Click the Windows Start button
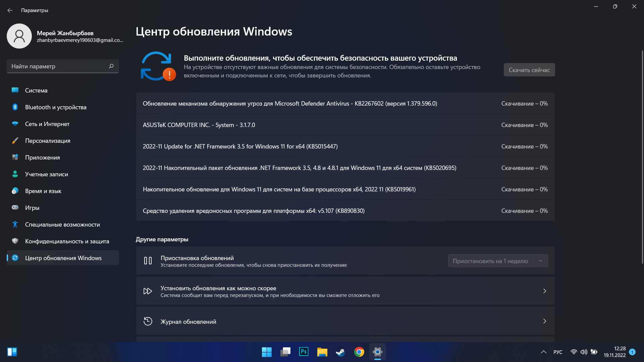The width and height of the screenshot is (644, 362). [267, 352]
